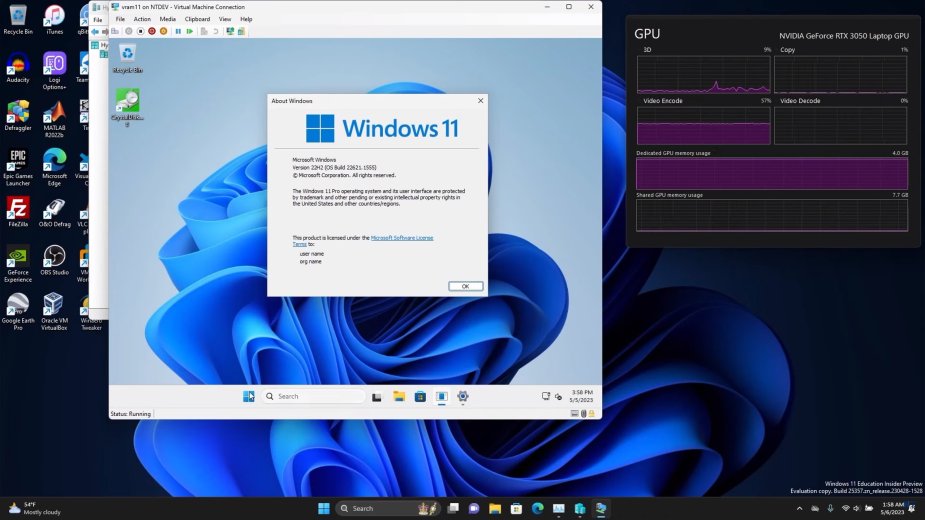Click the Video Encode graph in GPU panel
This screenshot has width=925, height=520.
point(703,125)
